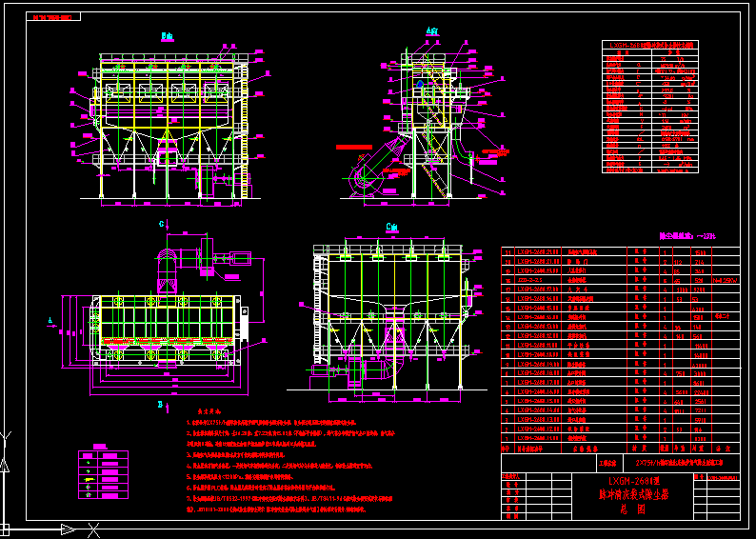756x539 pixels.
Task: Select the '备注' column header in parts list
Action: pyautogui.click(x=726, y=449)
